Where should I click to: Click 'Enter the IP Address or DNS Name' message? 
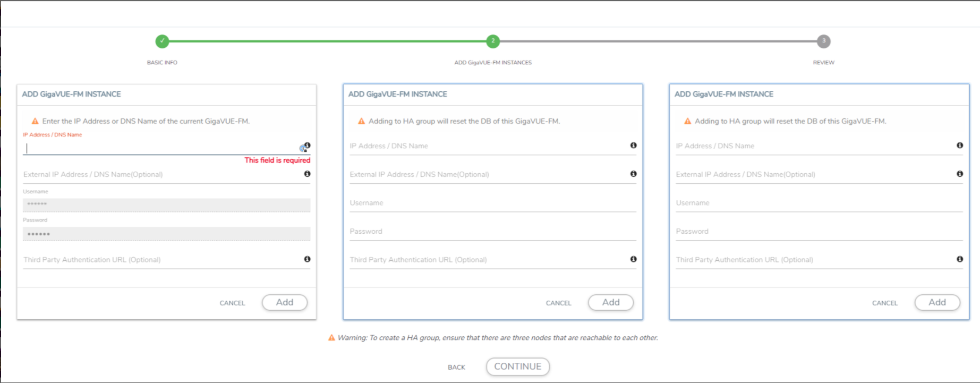(x=146, y=121)
